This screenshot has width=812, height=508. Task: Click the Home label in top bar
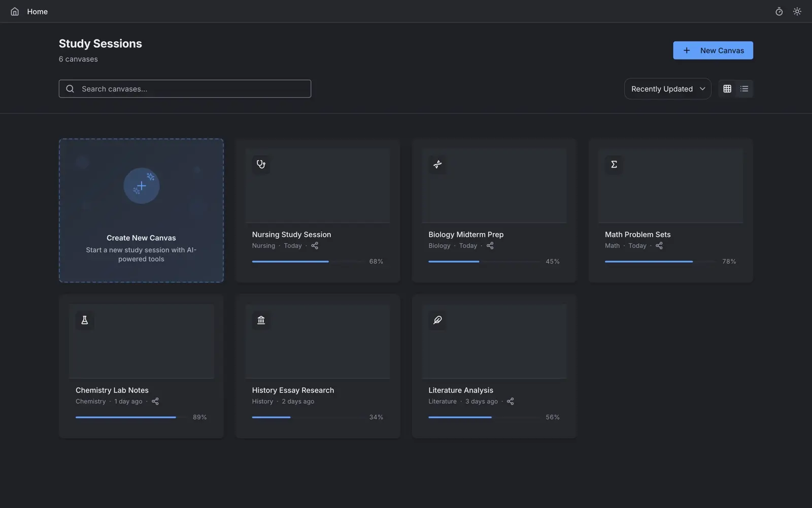38,11
